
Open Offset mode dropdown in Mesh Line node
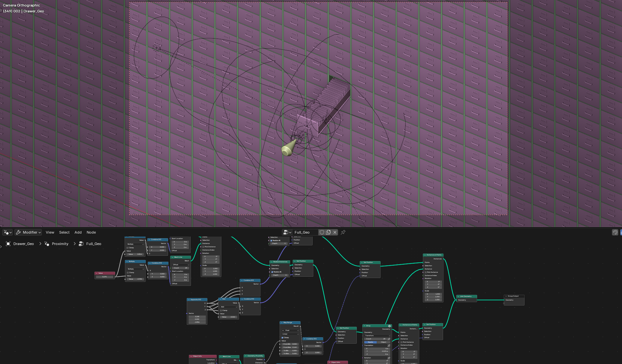pos(181,265)
